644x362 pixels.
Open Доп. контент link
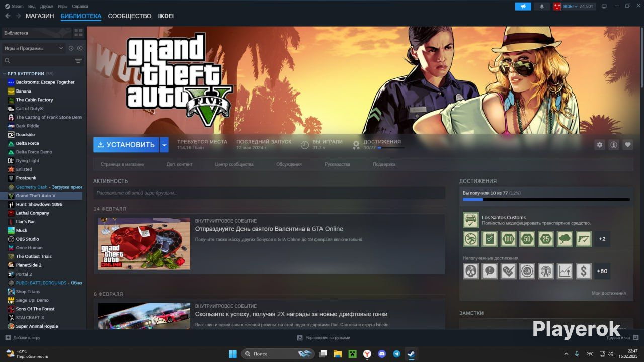coord(180,164)
